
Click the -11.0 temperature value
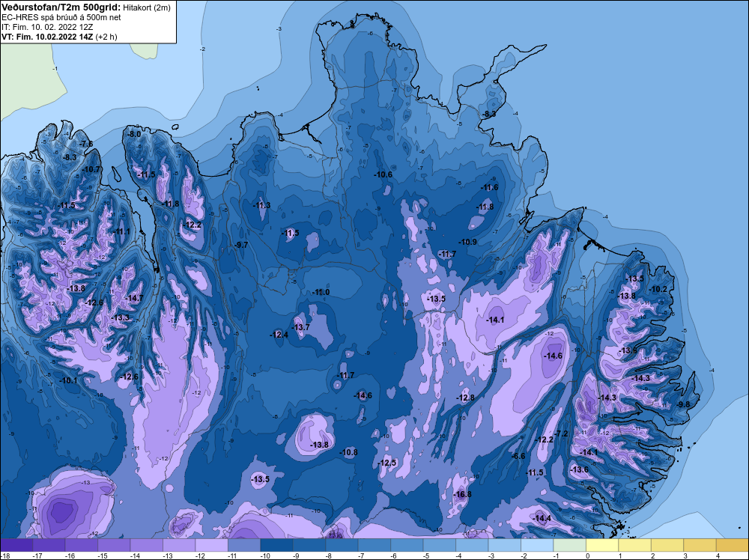tap(321, 292)
